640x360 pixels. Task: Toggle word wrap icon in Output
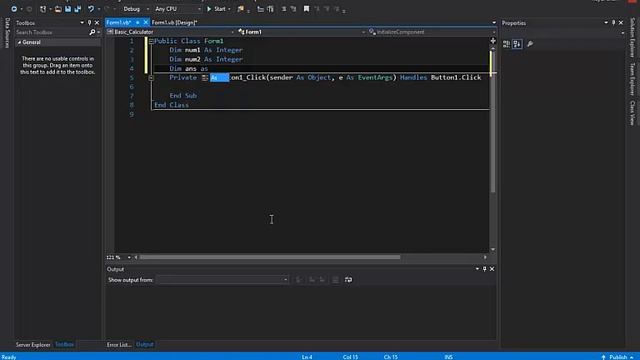click(x=348, y=280)
